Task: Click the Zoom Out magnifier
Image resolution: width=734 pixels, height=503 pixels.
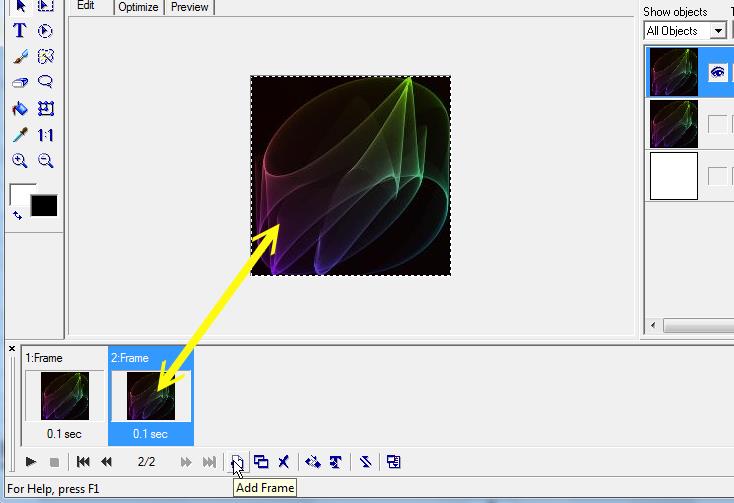Action: pyautogui.click(x=45, y=161)
